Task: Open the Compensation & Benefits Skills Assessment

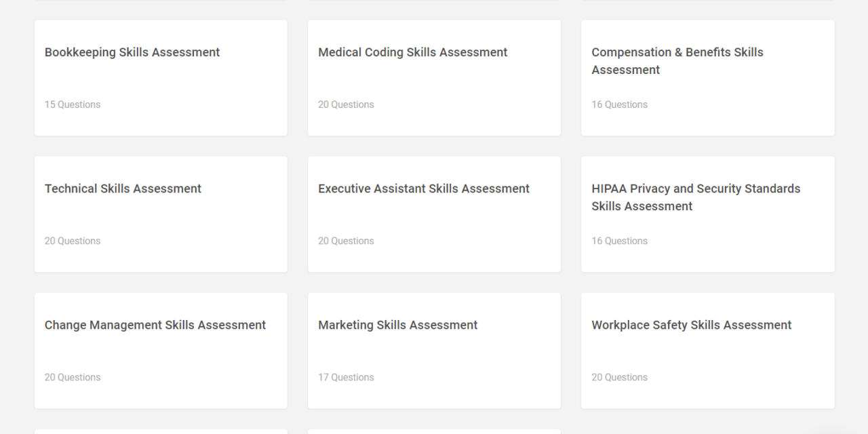Action: tap(677, 61)
